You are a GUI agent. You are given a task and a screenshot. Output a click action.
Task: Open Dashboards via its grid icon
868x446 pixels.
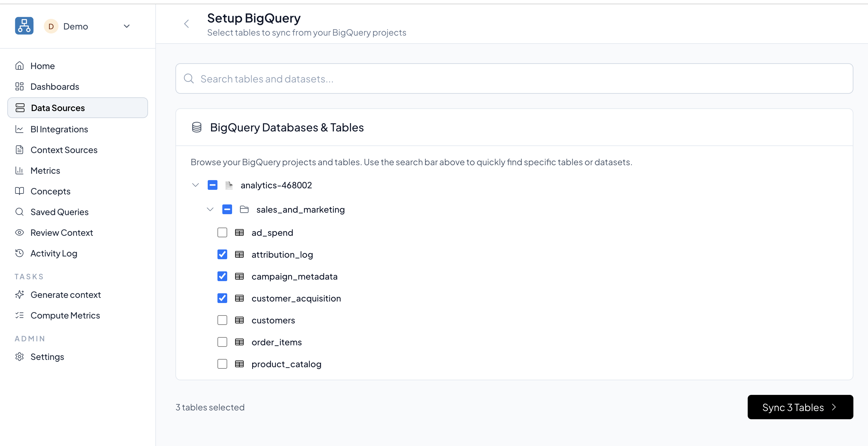19,86
